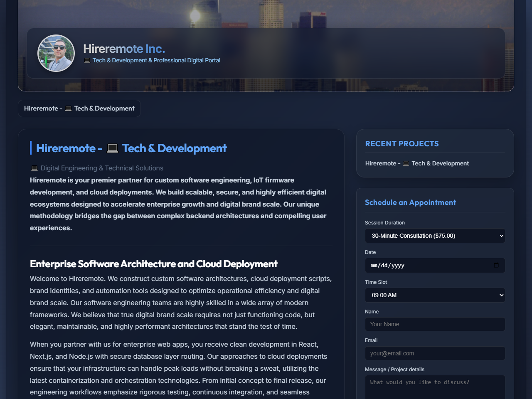The image size is (532, 399).
Task: Click the Time Slot label
Action: tap(376, 282)
